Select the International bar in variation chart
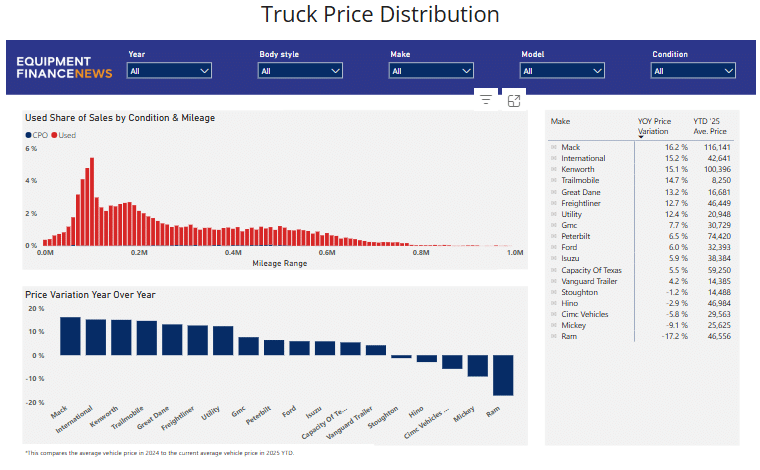The image size is (760, 470). (96, 337)
